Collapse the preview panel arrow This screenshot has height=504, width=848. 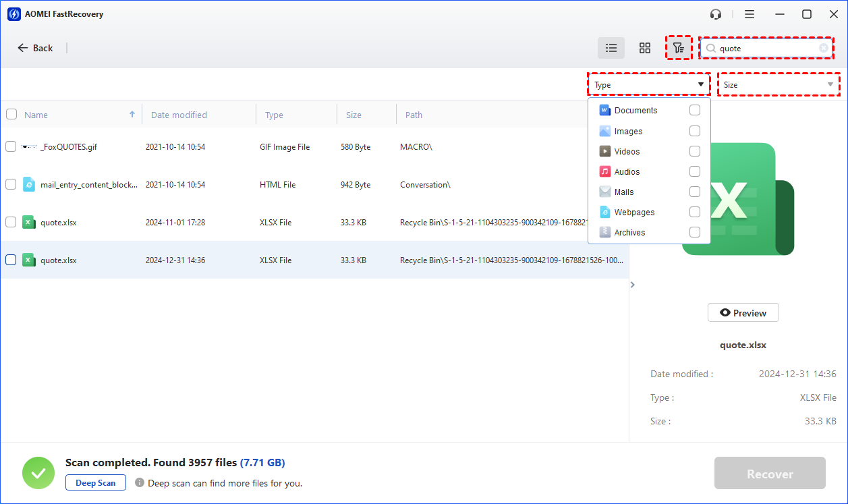pyautogui.click(x=633, y=285)
